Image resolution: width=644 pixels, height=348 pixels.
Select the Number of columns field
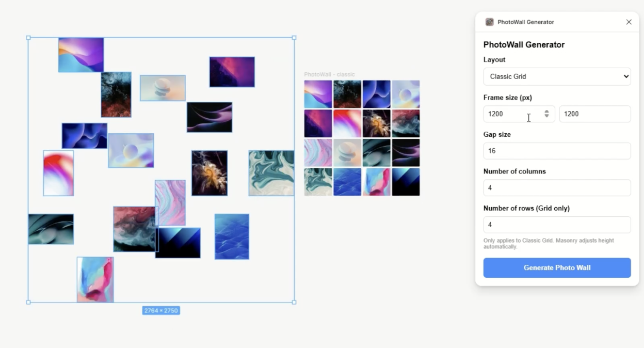pyautogui.click(x=557, y=188)
